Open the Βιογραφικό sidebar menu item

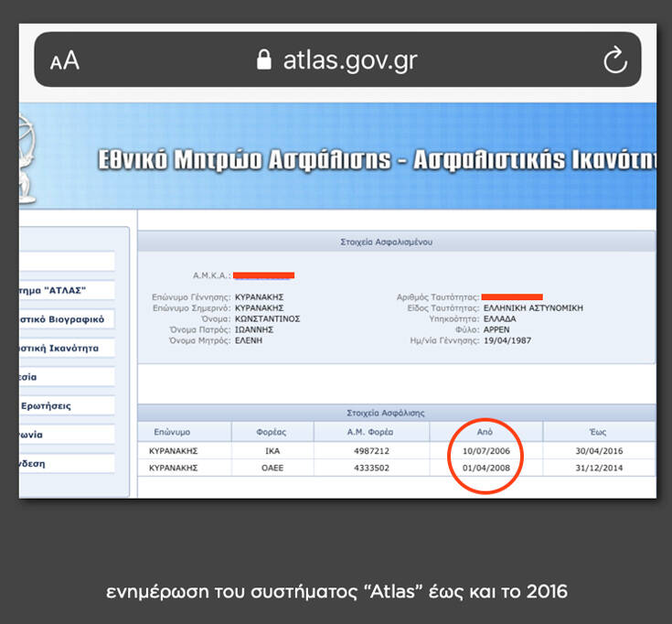point(66,319)
